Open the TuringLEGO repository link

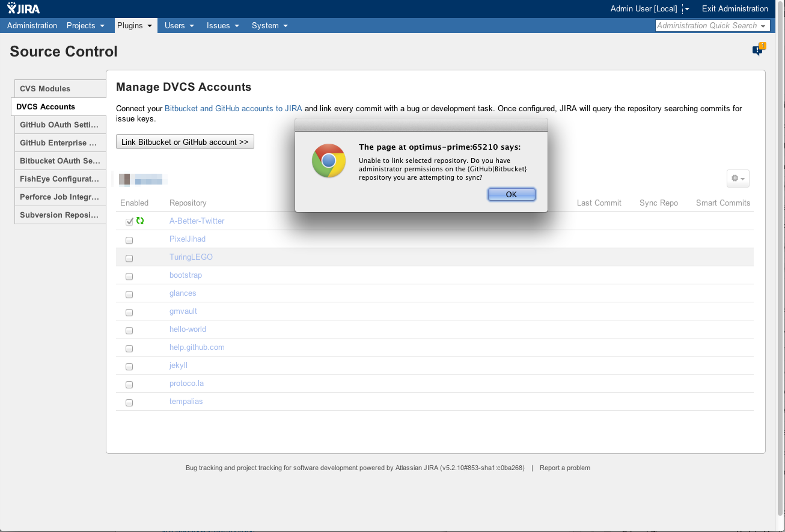pyautogui.click(x=191, y=257)
